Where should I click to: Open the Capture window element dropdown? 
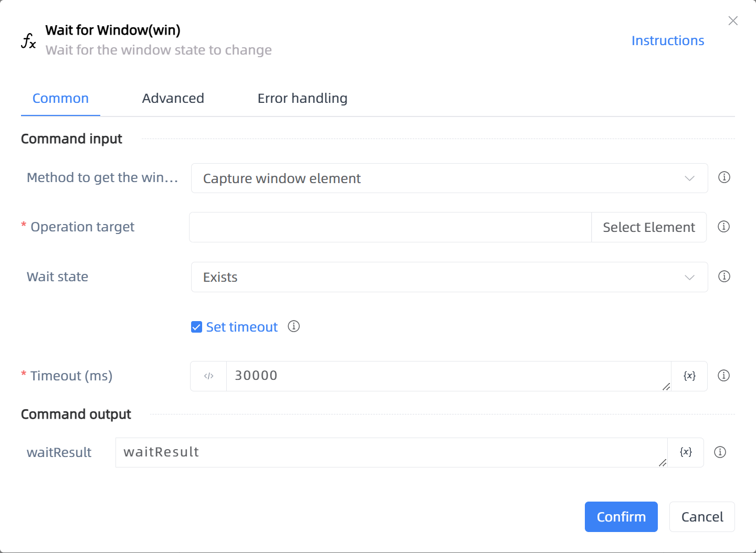pos(449,178)
